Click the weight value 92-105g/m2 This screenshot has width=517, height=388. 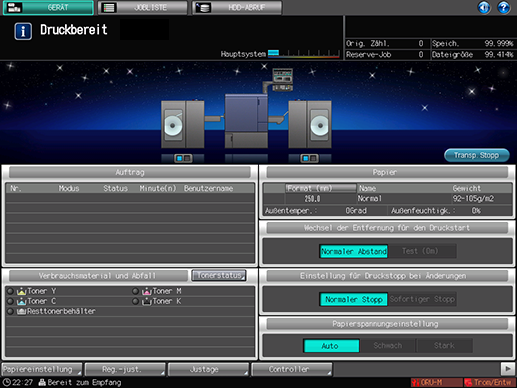pos(473,199)
